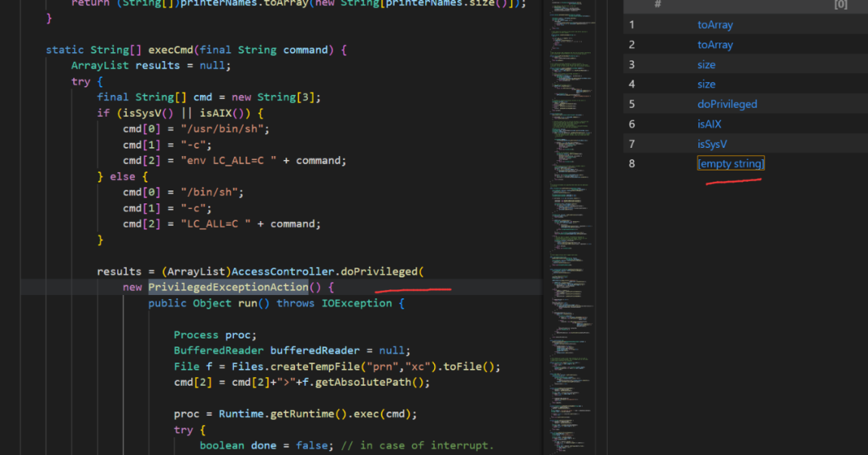The height and width of the screenshot is (455, 868).
Task: Click 'new String[3]' array allocation
Action: (273, 97)
